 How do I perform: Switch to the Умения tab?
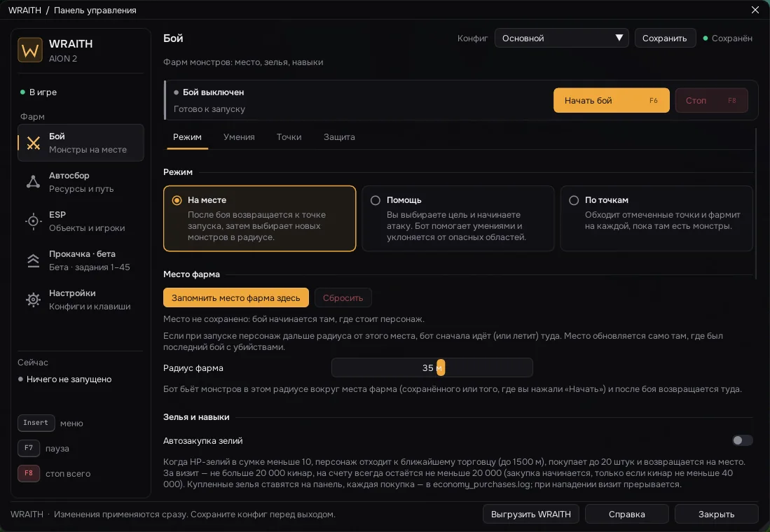pyautogui.click(x=239, y=137)
